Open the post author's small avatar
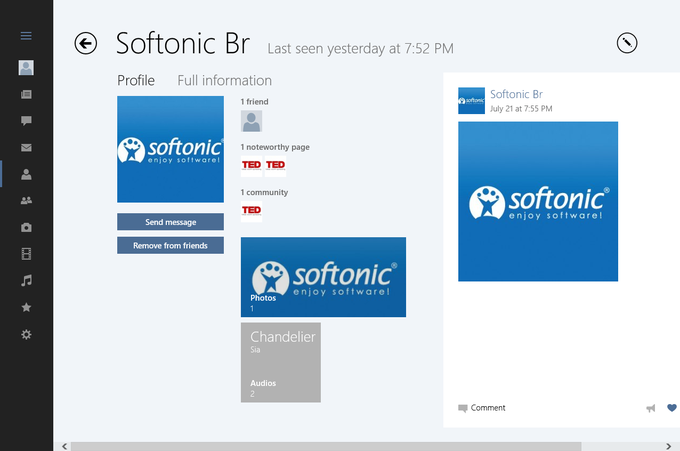The height and width of the screenshot is (451, 680). pyautogui.click(x=471, y=101)
